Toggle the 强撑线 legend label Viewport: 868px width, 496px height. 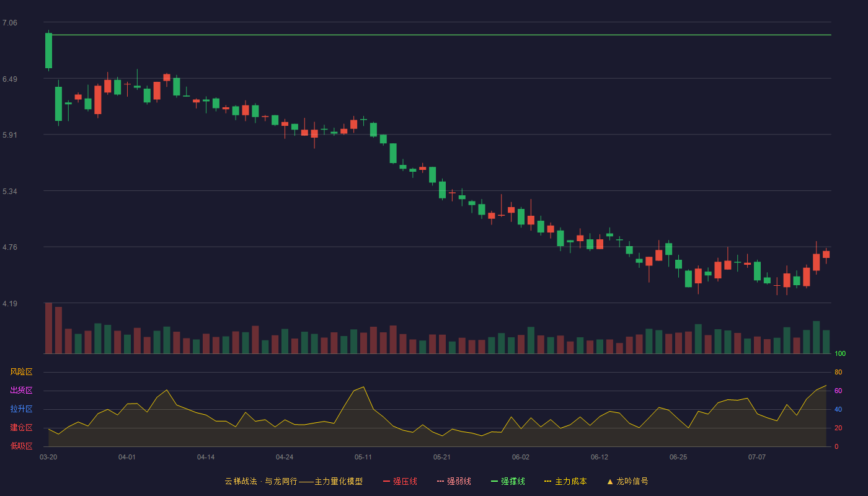(513, 481)
